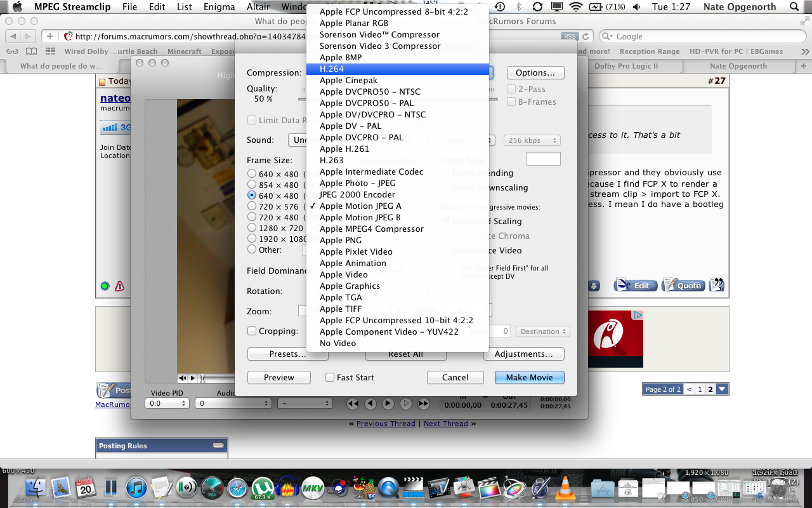
Task: Launch iTunes from the dock
Action: tap(136, 488)
